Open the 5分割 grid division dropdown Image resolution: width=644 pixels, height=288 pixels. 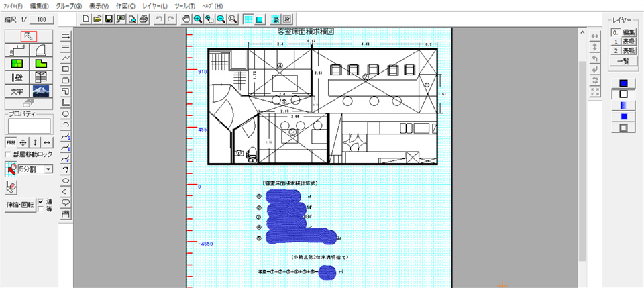[x=48, y=170]
